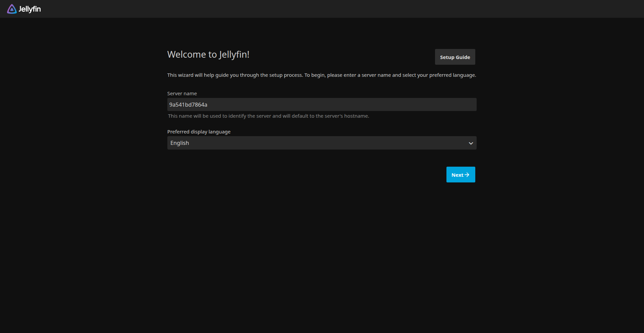
Task: Click the wizard introduction paragraph text
Action: click(x=321, y=75)
